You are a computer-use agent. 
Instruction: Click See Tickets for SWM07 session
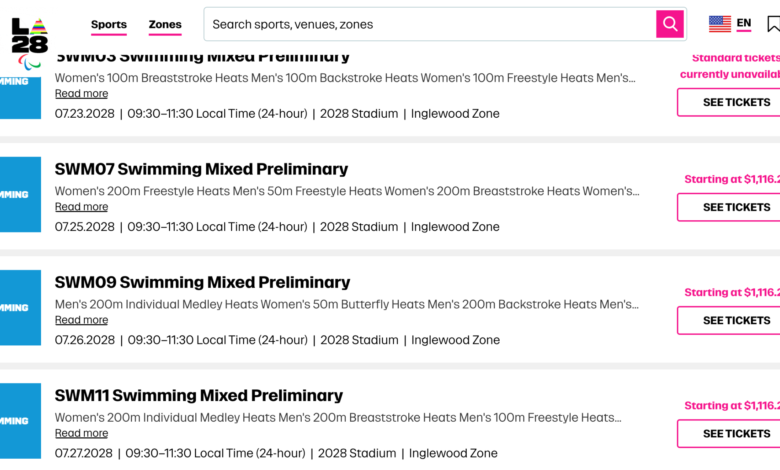[x=730, y=207]
